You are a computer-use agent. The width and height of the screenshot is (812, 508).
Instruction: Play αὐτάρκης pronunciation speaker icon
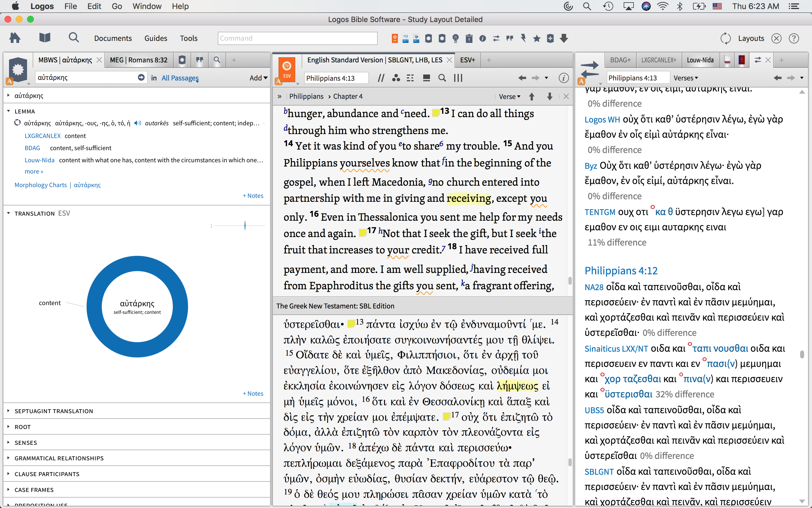tap(137, 123)
